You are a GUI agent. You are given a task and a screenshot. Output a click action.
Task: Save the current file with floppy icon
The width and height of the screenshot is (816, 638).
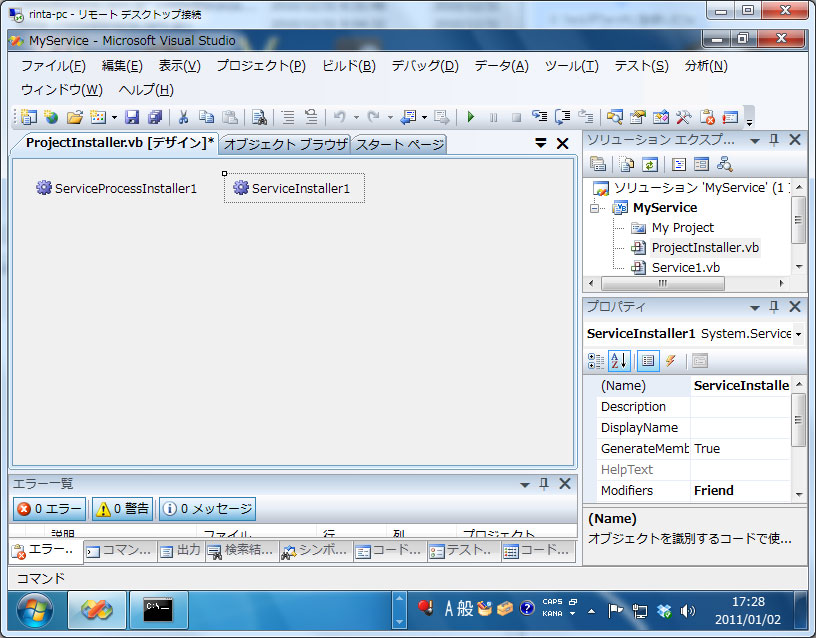coord(132,117)
